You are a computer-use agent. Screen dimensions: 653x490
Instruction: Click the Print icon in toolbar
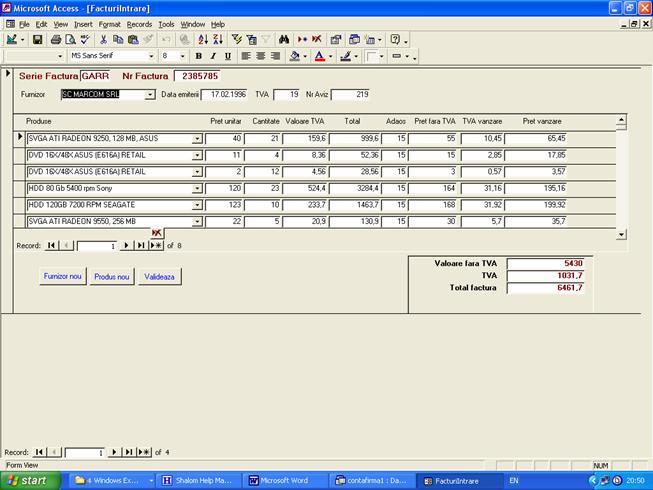[x=56, y=40]
